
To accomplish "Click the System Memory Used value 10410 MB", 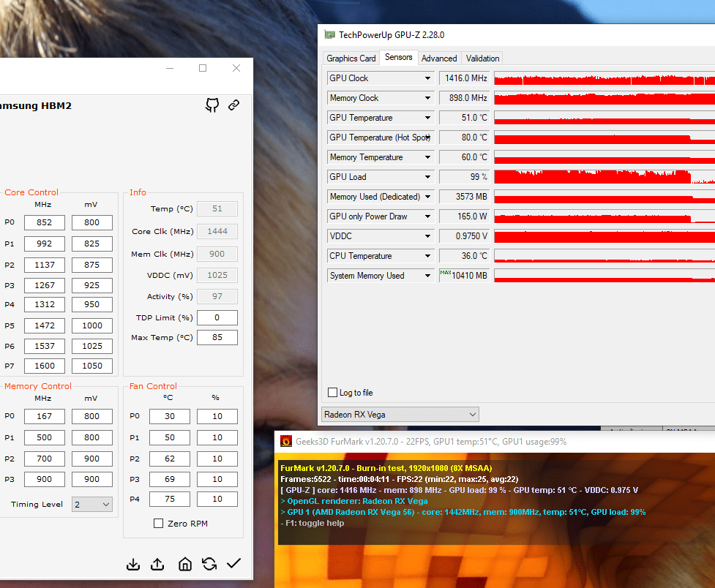I will 465,276.
